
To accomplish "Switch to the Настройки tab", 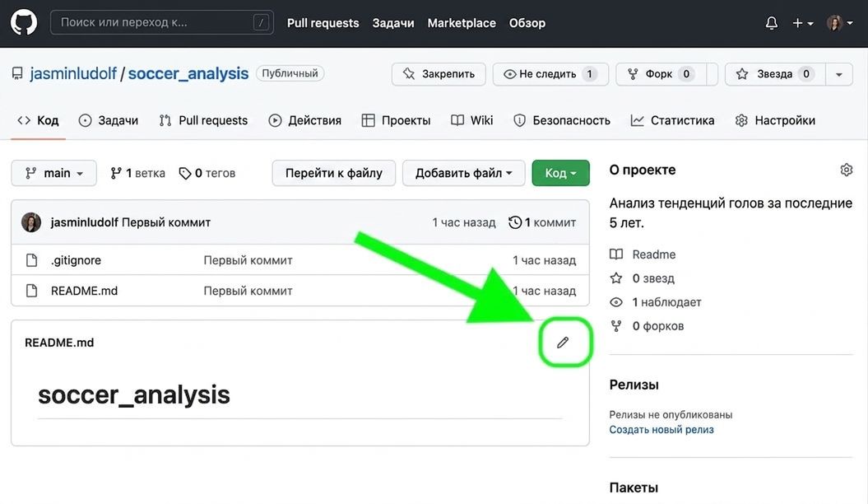I will point(775,120).
